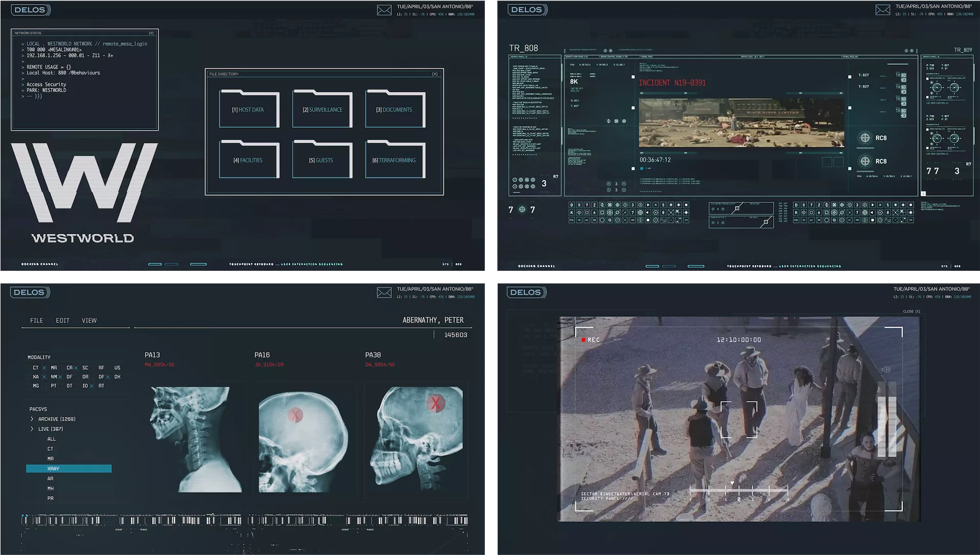
Task: Click the TR_809 panel title
Action: (x=963, y=50)
